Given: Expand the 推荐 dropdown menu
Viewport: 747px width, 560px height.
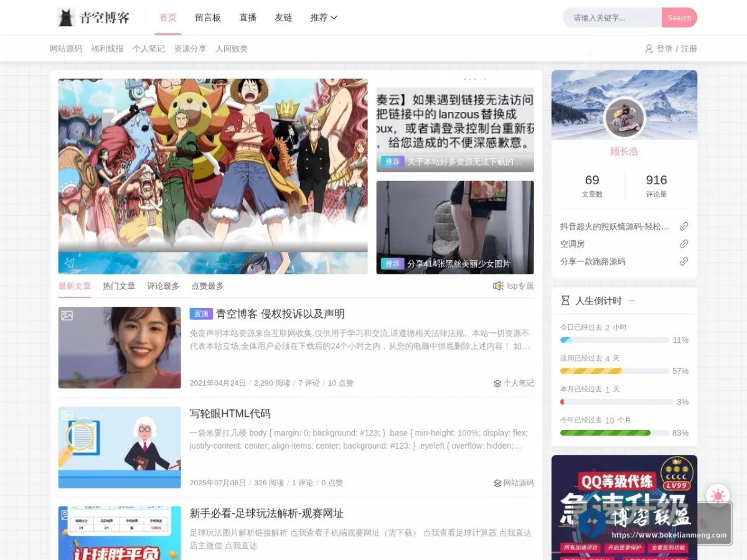Looking at the screenshot, I should 324,17.
